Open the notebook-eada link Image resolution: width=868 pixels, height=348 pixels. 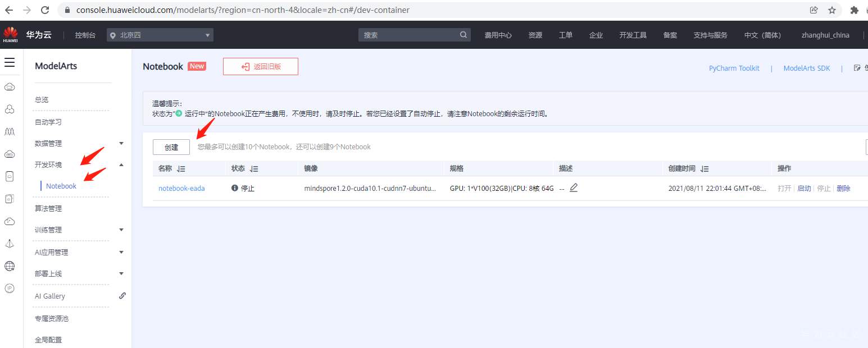[x=181, y=188]
